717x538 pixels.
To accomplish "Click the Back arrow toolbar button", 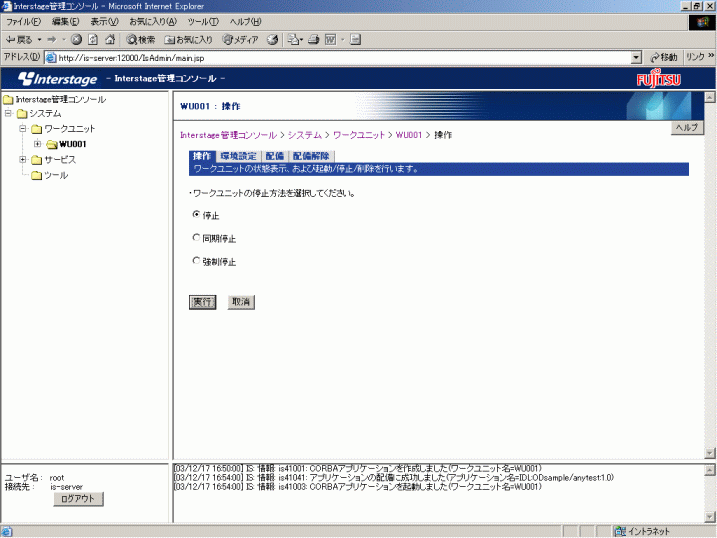I will (18, 40).
